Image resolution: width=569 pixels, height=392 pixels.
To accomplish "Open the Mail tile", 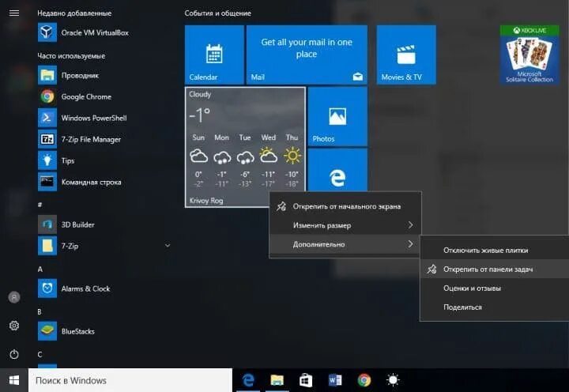I will tap(307, 55).
